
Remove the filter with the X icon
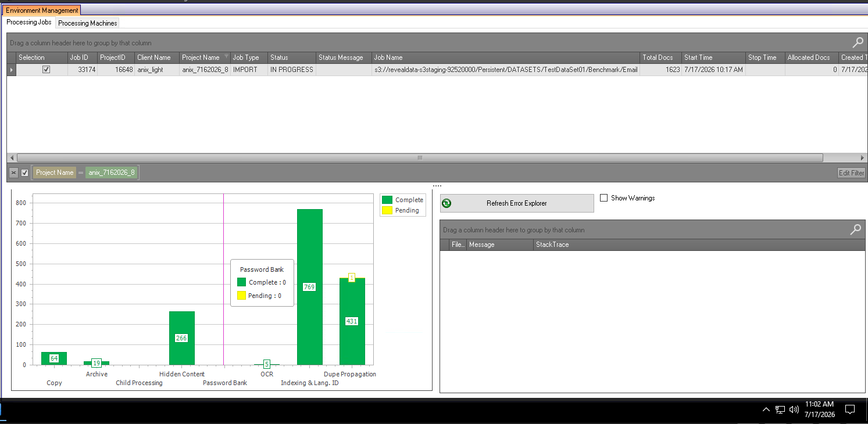pos(13,173)
